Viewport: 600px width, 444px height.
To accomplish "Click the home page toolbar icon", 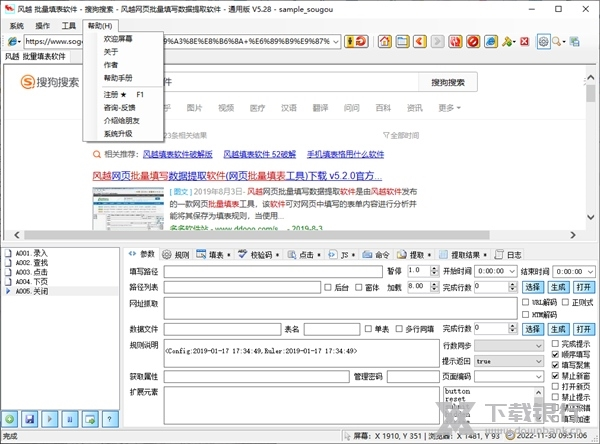I will [x=385, y=41].
